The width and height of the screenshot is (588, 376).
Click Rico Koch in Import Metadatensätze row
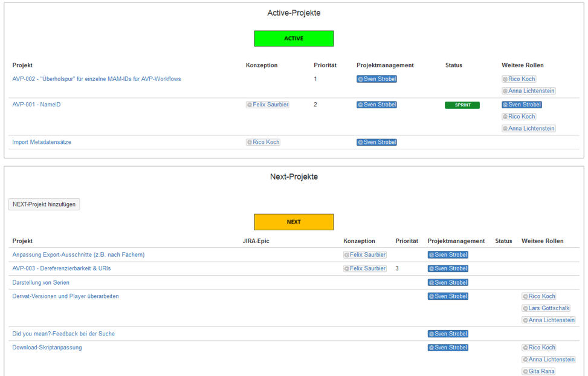pyautogui.click(x=263, y=142)
